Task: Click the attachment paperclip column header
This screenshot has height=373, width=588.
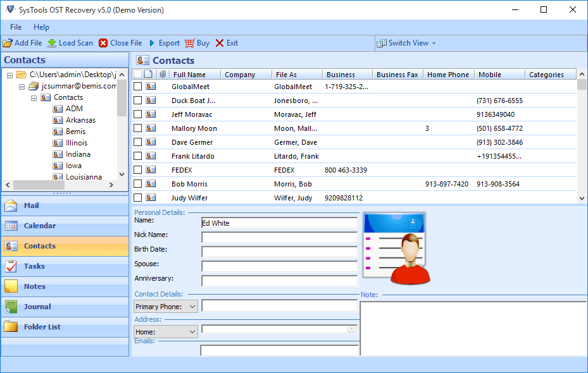Action: tap(163, 74)
